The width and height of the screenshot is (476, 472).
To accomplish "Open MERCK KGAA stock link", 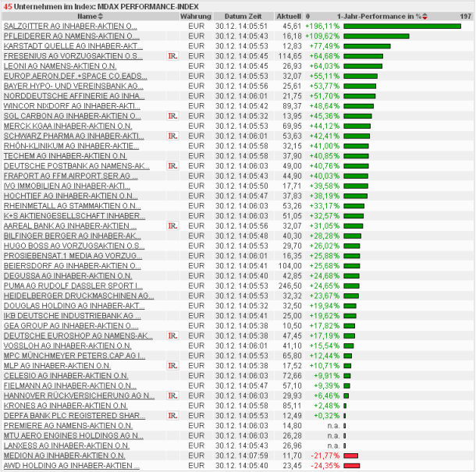I will coord(68,126).
